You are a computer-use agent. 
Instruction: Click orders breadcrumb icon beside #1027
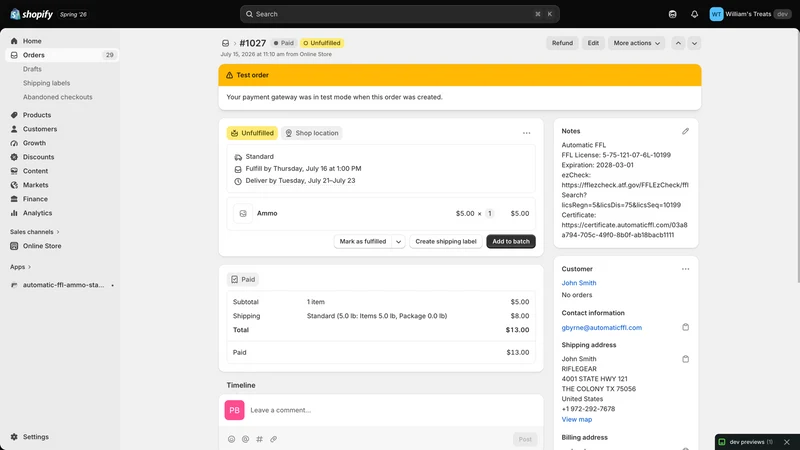tap(226, 43)
